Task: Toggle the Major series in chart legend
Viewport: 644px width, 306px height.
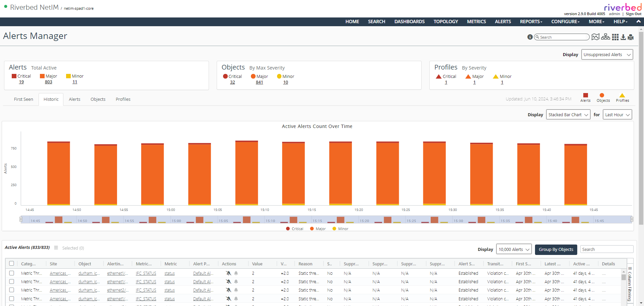Action: (x=318, y=229)
